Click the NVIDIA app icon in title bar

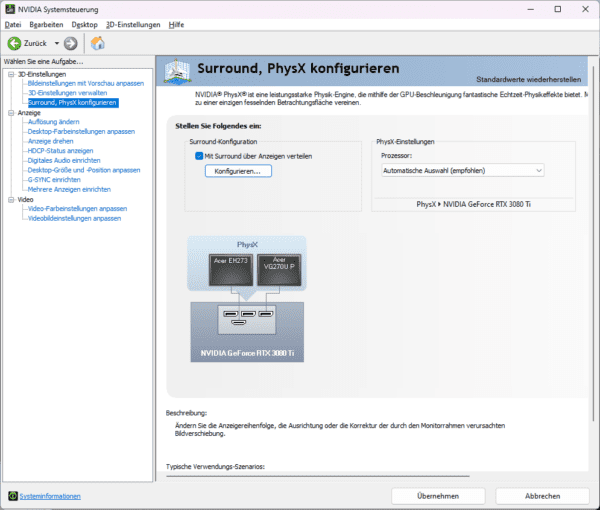[10, 9]
